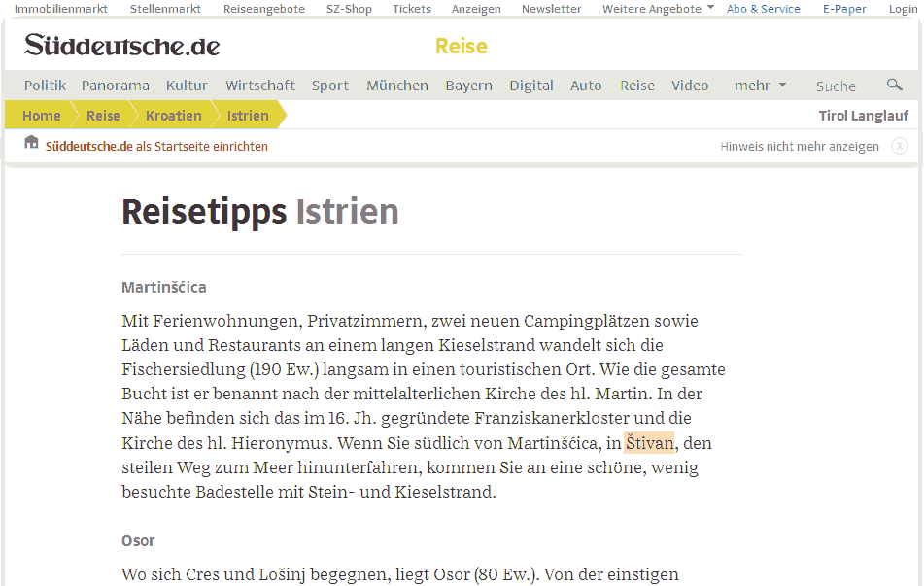
Task: Open Reiseangebote in top bar
Action: click(264, 8)
